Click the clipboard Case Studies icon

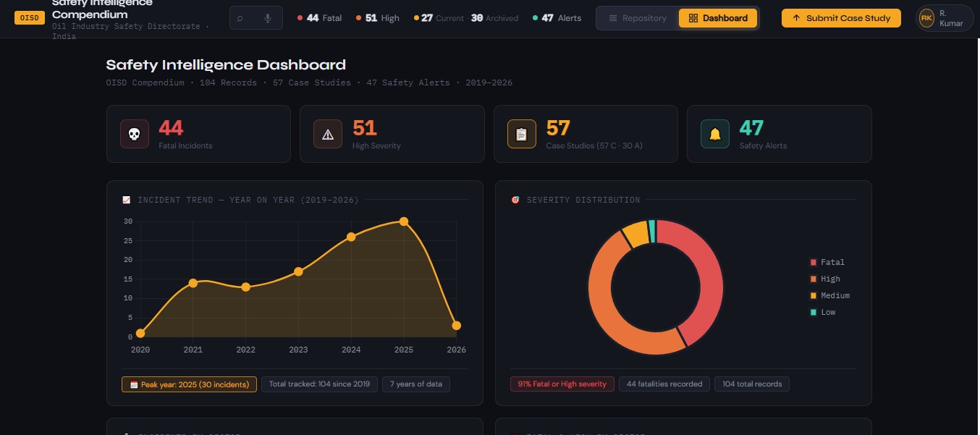tap(522, 134)
